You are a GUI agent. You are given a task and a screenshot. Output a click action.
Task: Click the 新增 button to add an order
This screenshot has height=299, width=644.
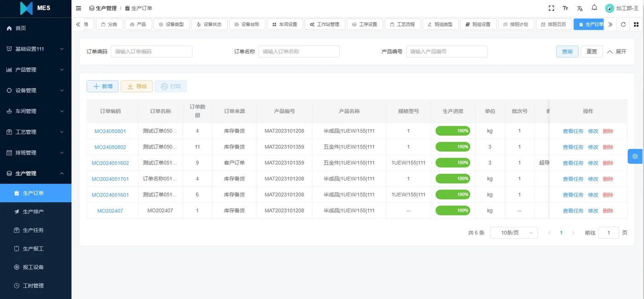[x=102, y=86]
